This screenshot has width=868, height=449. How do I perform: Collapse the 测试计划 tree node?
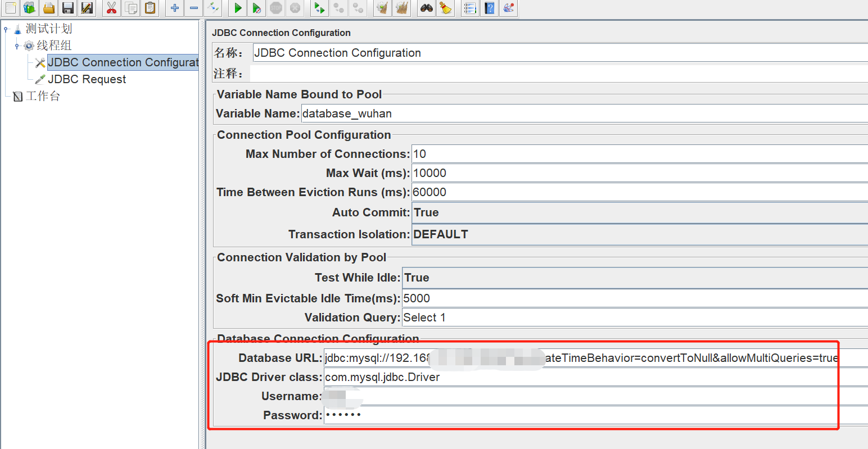[6, 29]
